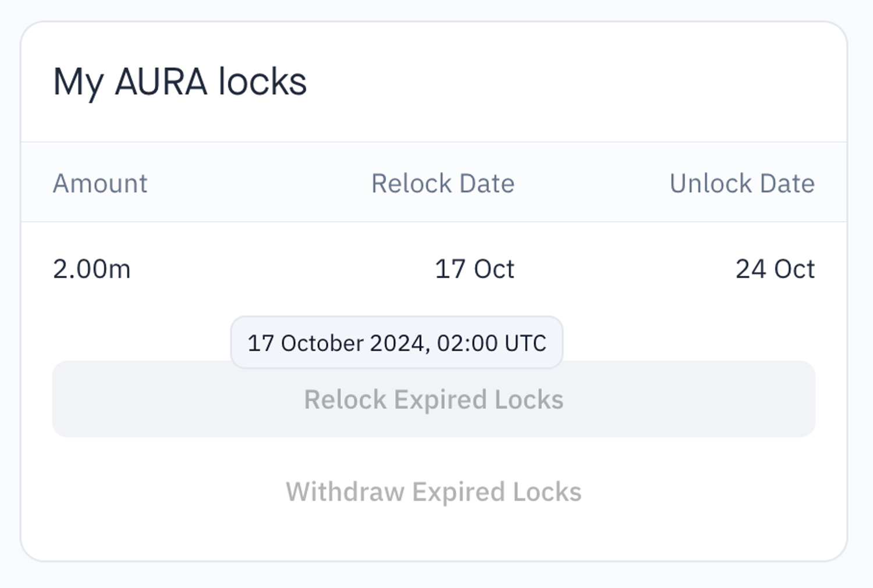Click the word Relock on the grey button

[345, 400]
